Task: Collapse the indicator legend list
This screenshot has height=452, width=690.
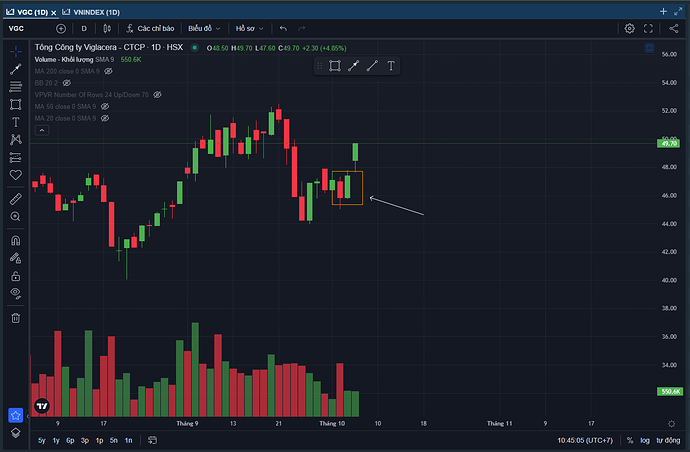Action: (41, 129)
